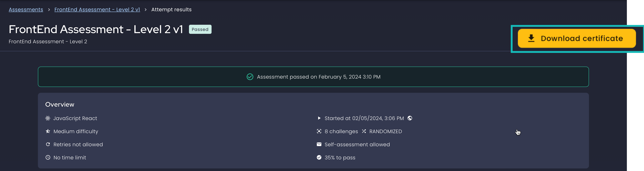Viewport: 644px width, 171px height.
Task: Click the Passed status badge
Action: point(200,29)
